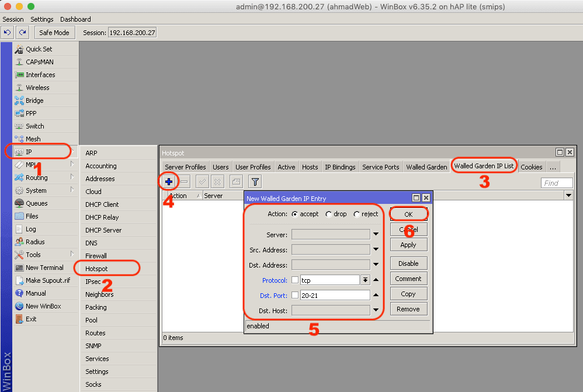Expand the Dst. Address field arrow
The image size is (583, 392).
pyautogui.click(x=376, y=265)
